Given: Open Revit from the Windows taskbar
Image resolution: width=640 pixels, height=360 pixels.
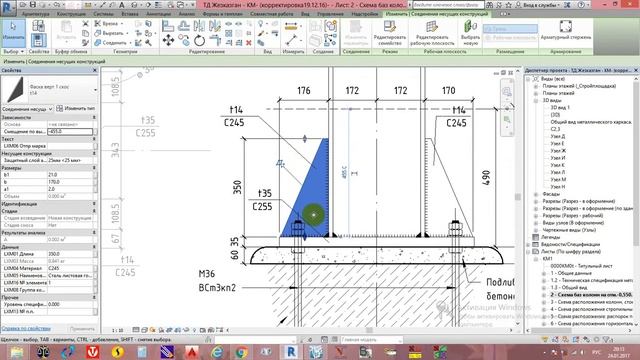Looking at the screenshot, I should [x=291, y=351].
